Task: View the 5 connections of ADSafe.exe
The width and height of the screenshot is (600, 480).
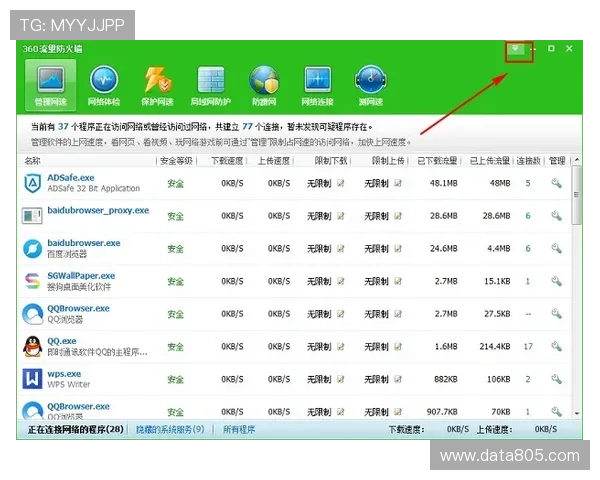Action: pos(528,183)
